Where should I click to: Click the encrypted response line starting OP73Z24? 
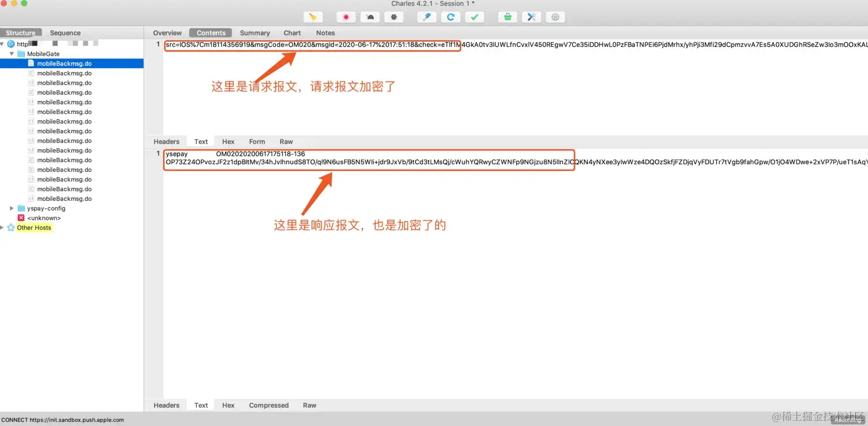(516, 163)
